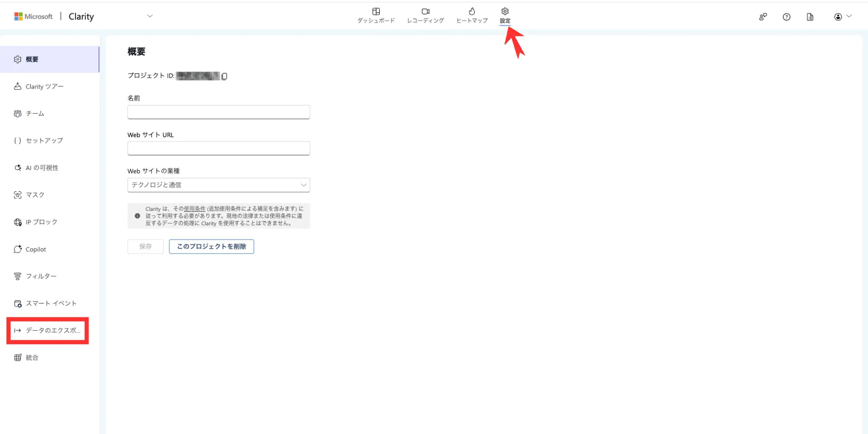Click the Web サイト URL input field
Screen dimensions: 868x434
tap(219, 148)
